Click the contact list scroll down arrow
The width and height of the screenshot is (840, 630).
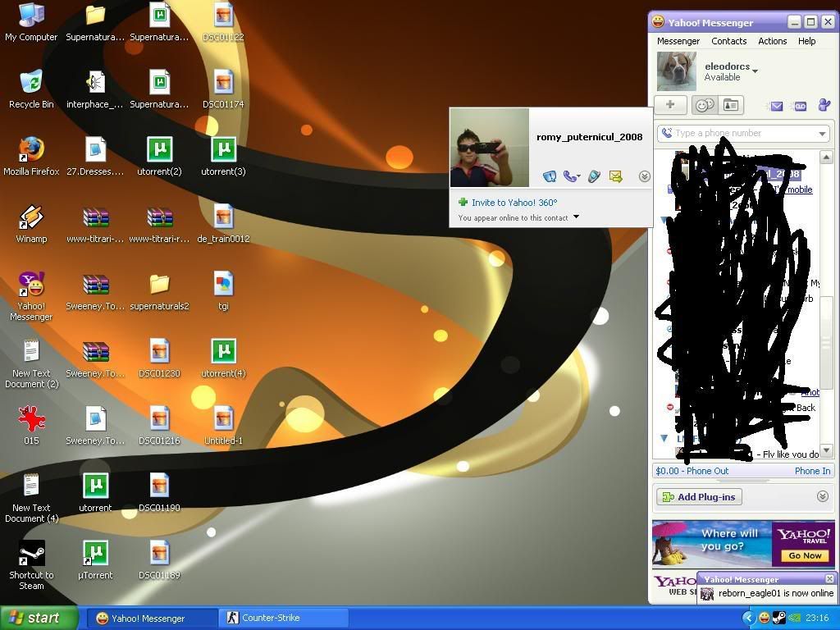coord(825,450)
